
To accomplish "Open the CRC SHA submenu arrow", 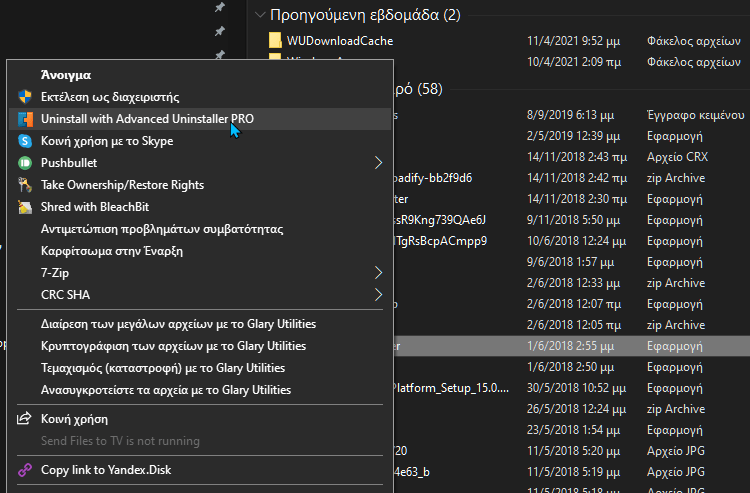I will 378,294.
